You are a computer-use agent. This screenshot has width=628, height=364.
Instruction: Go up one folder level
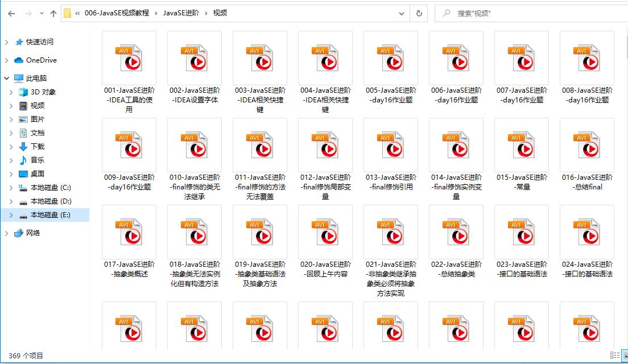click(x=53, y=14)
